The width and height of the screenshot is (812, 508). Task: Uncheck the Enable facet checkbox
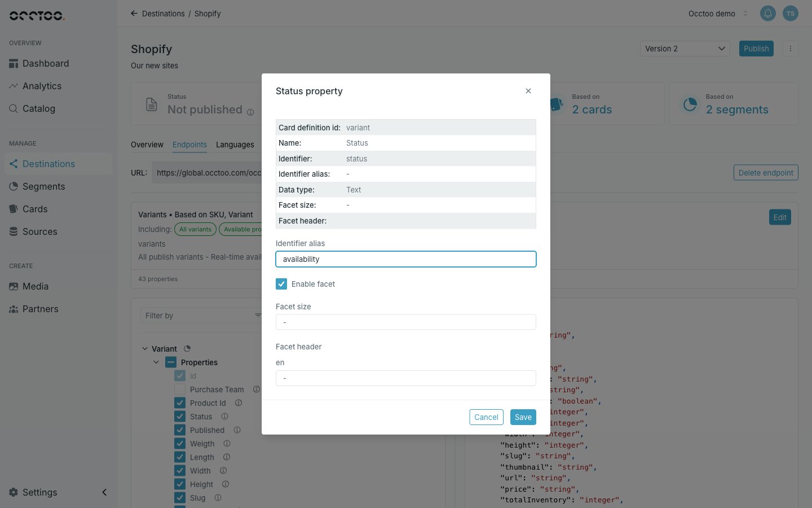coord(281,284)
